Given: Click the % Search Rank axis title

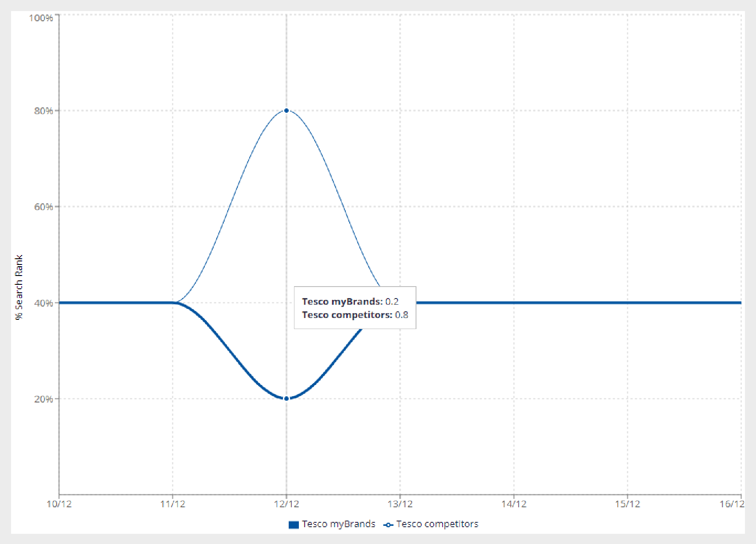Looking at the screenshot, I should [19, 287].
